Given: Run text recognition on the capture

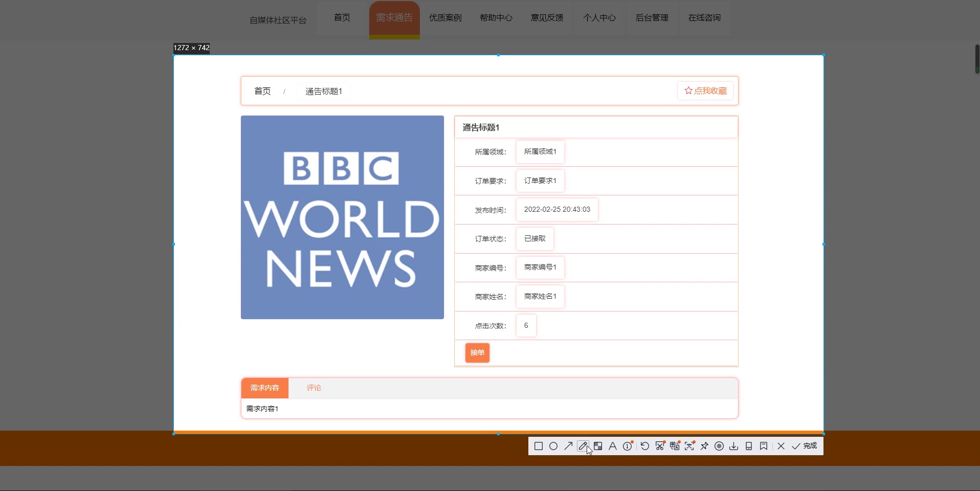Looking at the screenshot, I should point(689,446).
